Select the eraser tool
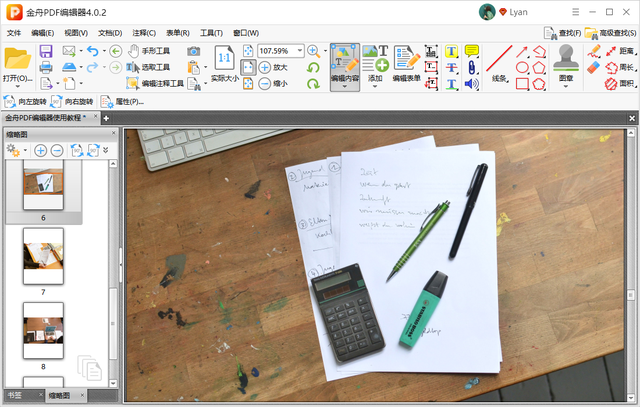 (x=594, y=67)
